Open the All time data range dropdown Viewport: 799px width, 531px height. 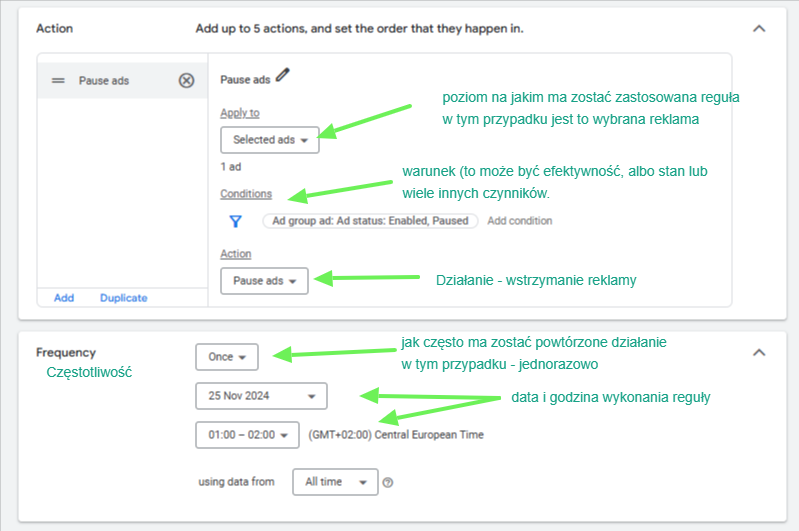(335, 482)
